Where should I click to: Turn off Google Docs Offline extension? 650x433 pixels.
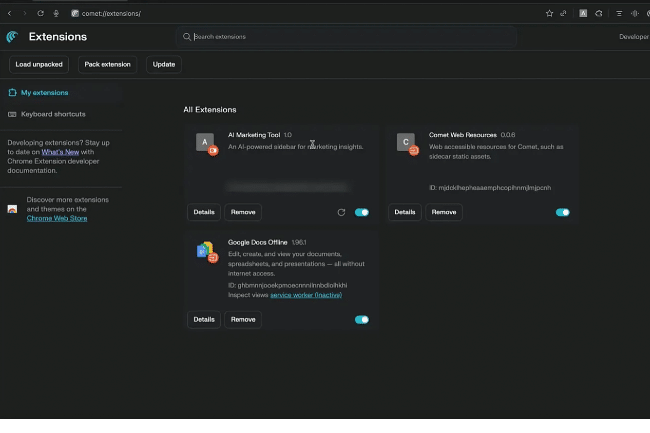(362, 320)
